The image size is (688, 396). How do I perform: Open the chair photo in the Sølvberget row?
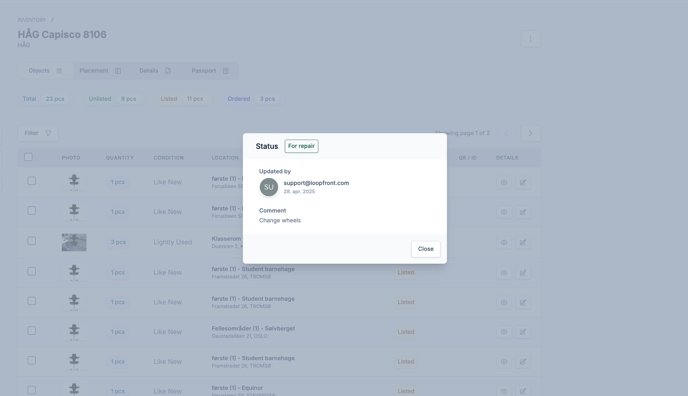click(74, 332)
